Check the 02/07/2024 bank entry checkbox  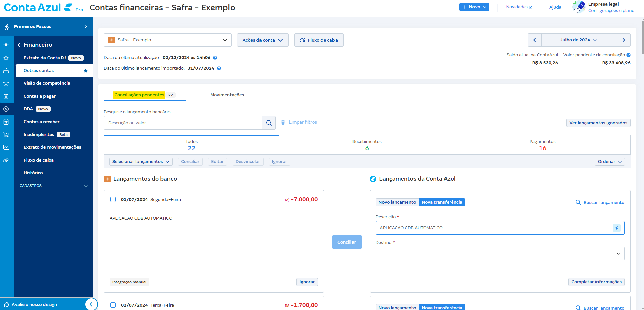(113, 305)
